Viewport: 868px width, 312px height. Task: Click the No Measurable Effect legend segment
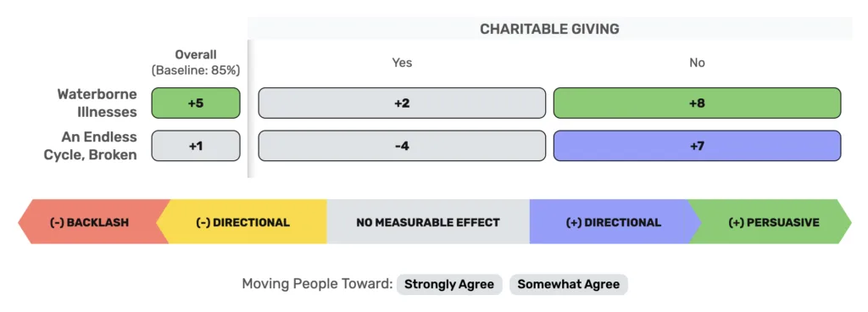pos(428,222)
